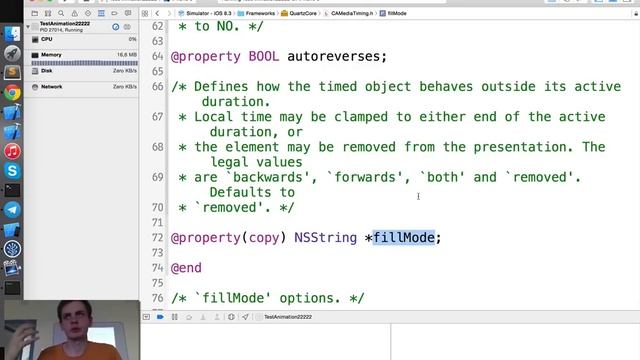Toggle breakpoints activation in debug bar
Screen dimensions: 640x360
click(x=160, y=317)
